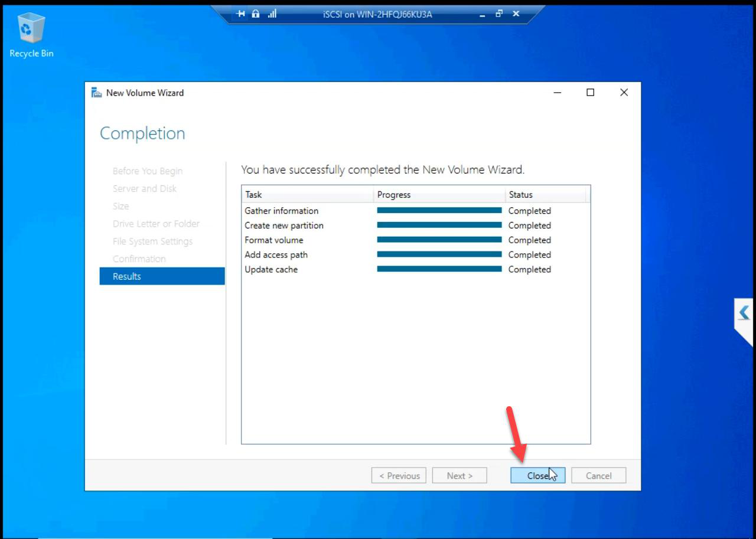Click the Close button in wizard
The width and height of the screenshot is (756, 539).
(537, 476)
